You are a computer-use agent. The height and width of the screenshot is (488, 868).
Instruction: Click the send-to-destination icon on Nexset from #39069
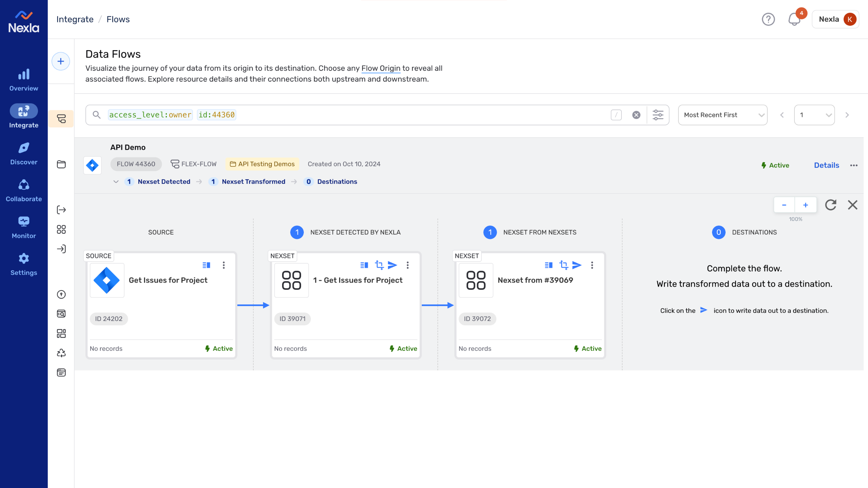tap(577, 265)
